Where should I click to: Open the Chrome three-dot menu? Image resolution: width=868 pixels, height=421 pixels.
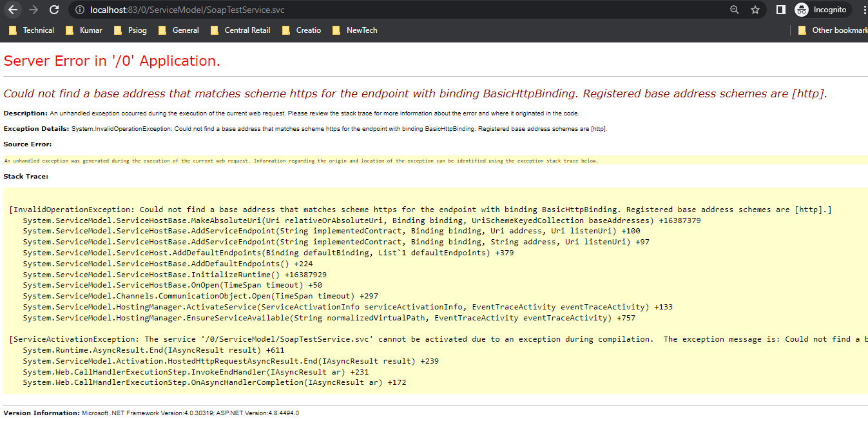(x=864, y=10)
